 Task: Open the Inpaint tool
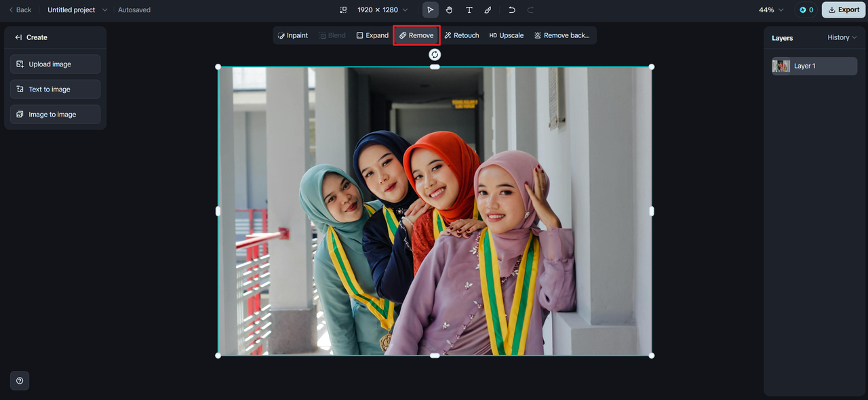tap(293, 35)
